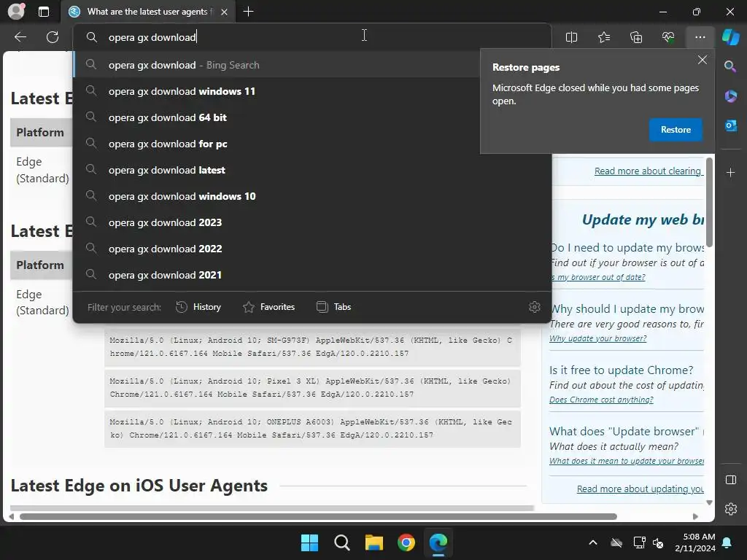This screenshot has width=747, height=560.
Task: Click scroll-down arrow on vertical scrollbar
Action: click(709, 503)
